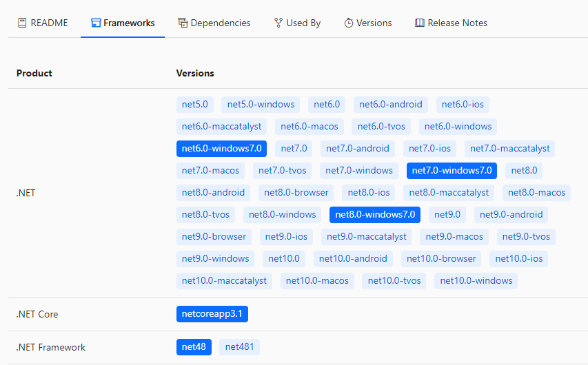Click the Versions clock icon
The height and width of the screenshot is (365, 588).
349,23
